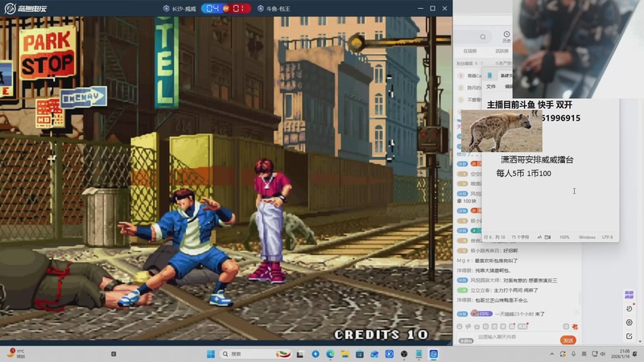Viewport: 644px width, 362px height.
Task: Click the moon icon with red dot in sidebar
Action: (630, 308)
